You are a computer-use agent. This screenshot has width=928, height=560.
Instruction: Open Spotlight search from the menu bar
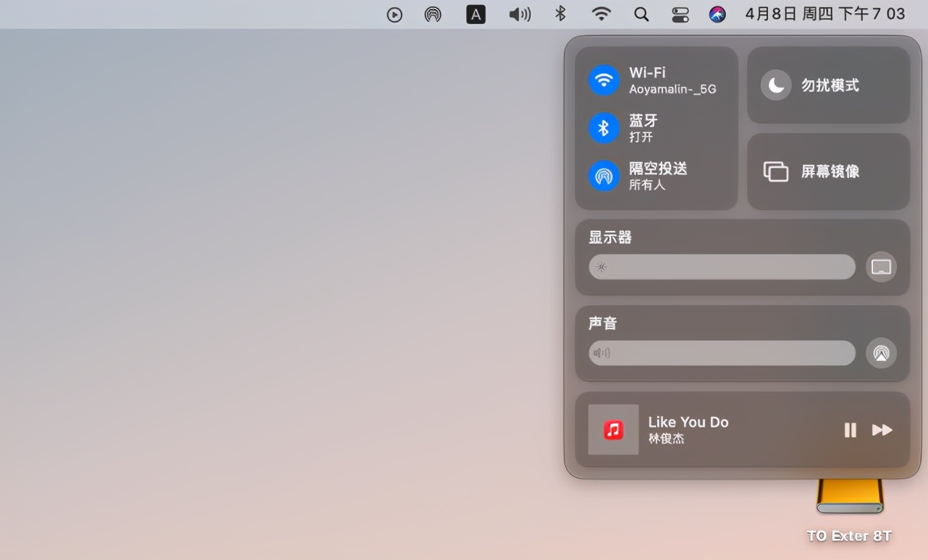click(641, 14)
